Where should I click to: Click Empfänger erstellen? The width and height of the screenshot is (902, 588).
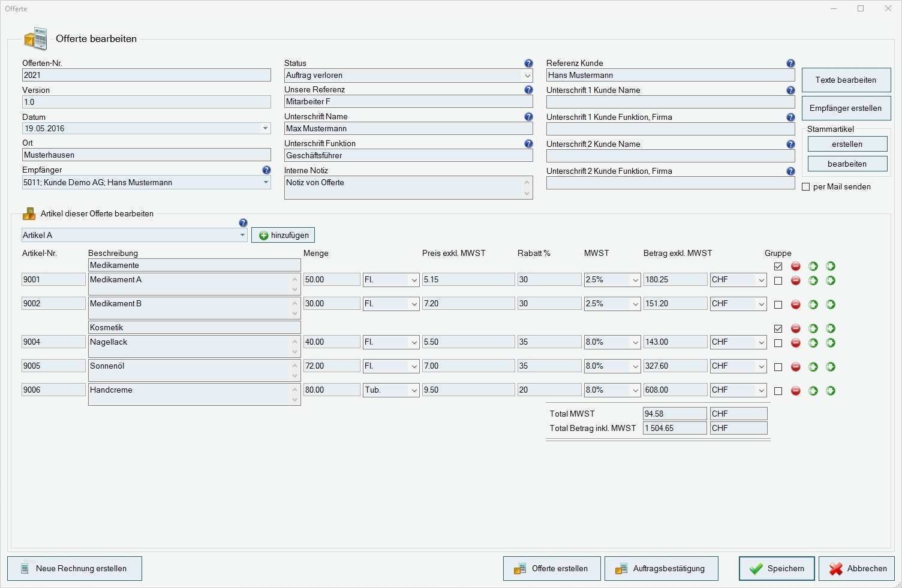coord(846,108)
